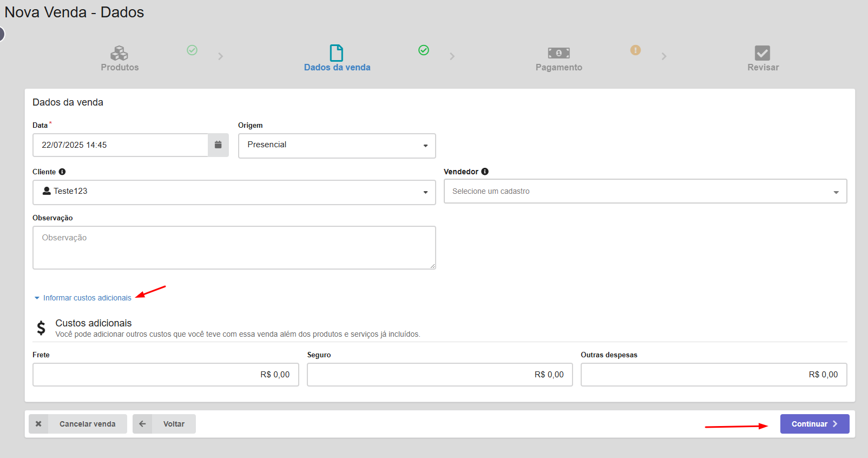Screen dimensions: 868x458
Task: Click the green check beside Dados da venda
Action: (424, 50)
